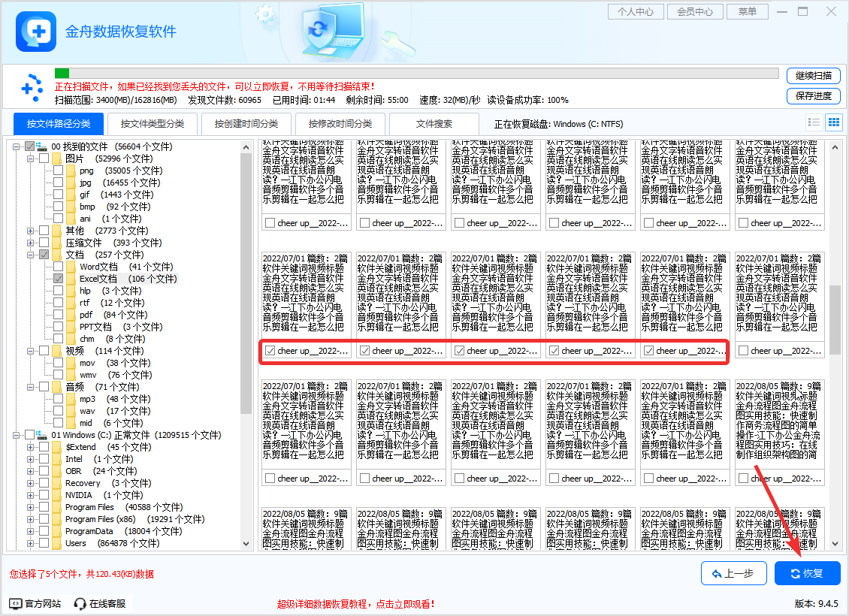Screen dimensions: 849x616
Task: Switch to grid thumbnail view icon
Action: 834,122
